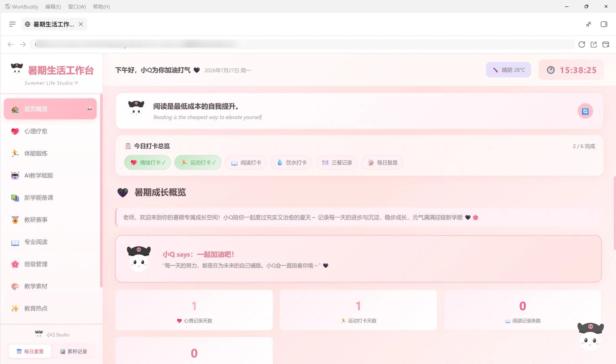
Task: Click the 运动打卡天数 stat card
Action: (358, 310)
